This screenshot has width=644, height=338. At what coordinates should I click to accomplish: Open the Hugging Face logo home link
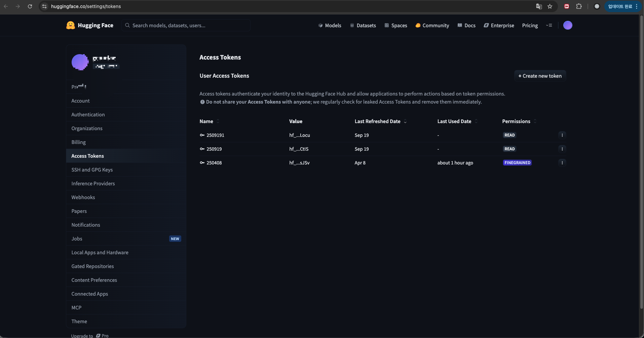90,25
